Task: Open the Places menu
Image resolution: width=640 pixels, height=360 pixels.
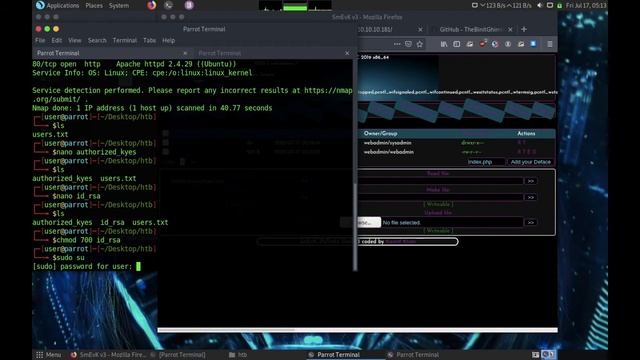Action: point(94,5)
